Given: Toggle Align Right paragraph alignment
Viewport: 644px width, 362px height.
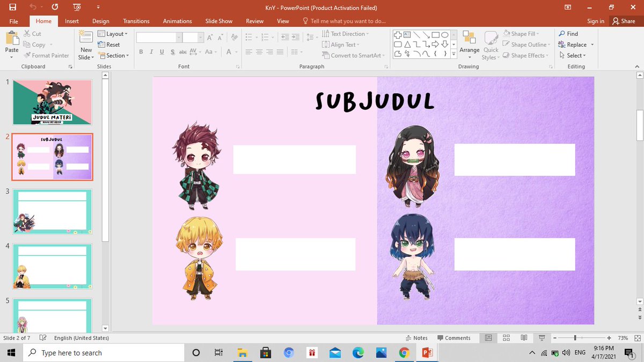Looking at the screenshot, I should tap(269, 52).
